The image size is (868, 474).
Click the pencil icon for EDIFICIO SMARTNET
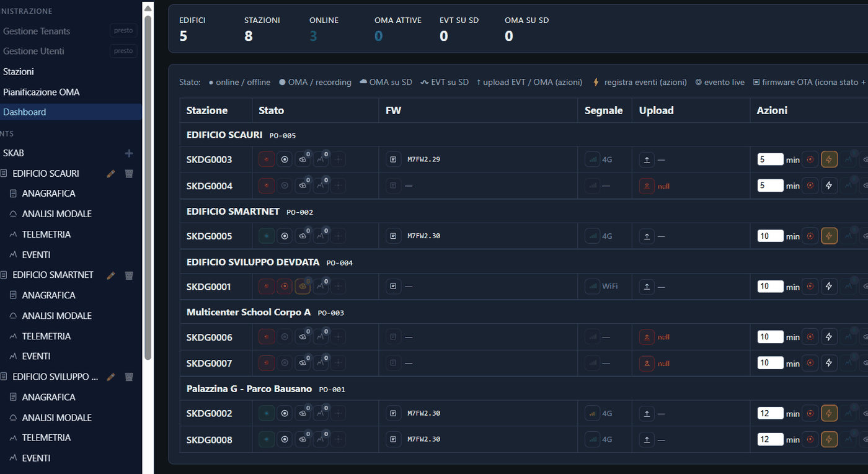tap(111, 275)
